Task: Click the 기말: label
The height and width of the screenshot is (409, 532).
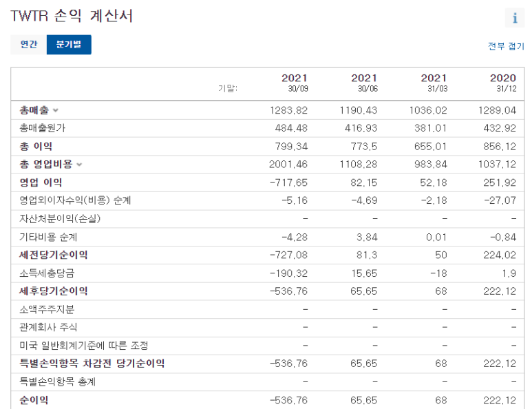Action: [x=228, y=89]
